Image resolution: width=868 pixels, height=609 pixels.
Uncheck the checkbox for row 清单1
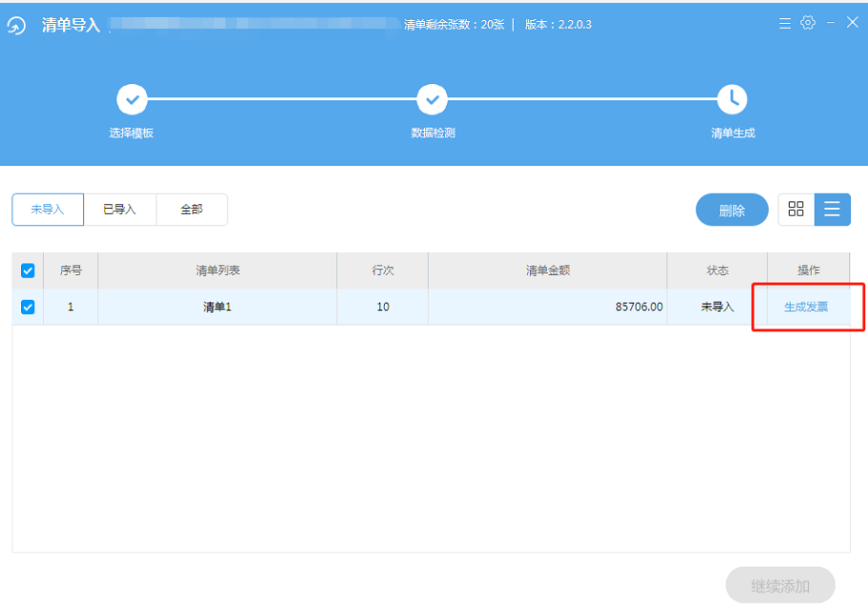[x=28, y=307]
